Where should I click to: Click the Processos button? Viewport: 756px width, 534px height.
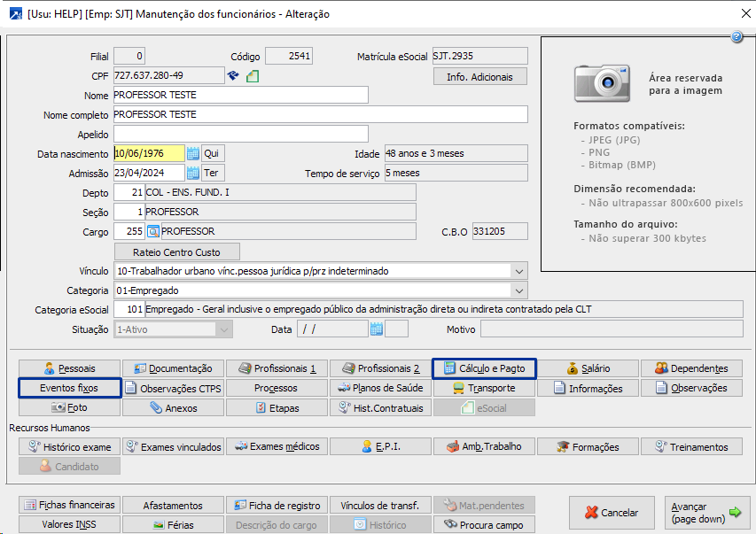pos(277,389)
